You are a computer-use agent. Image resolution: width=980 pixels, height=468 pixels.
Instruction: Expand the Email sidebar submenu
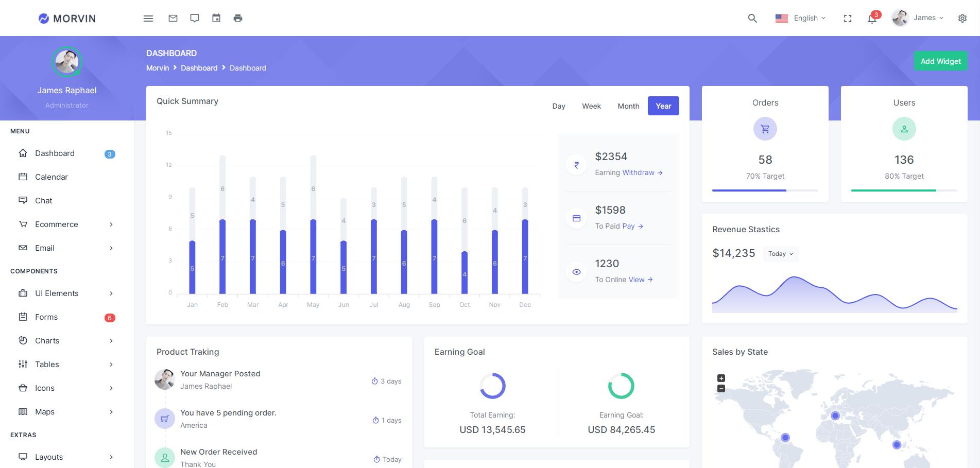(x=67, y=248)
